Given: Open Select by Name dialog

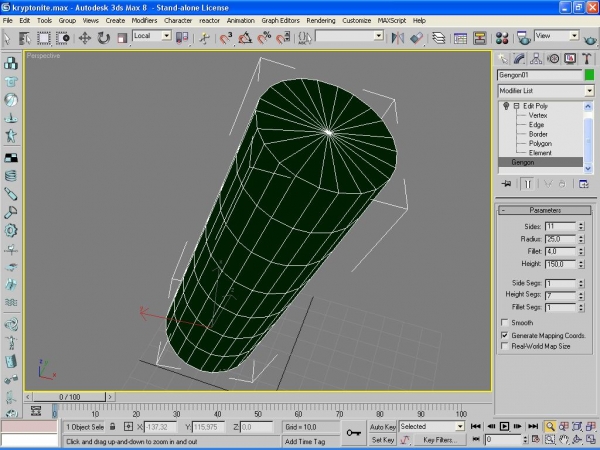Looking at the screenshot, I should (24, 38).
